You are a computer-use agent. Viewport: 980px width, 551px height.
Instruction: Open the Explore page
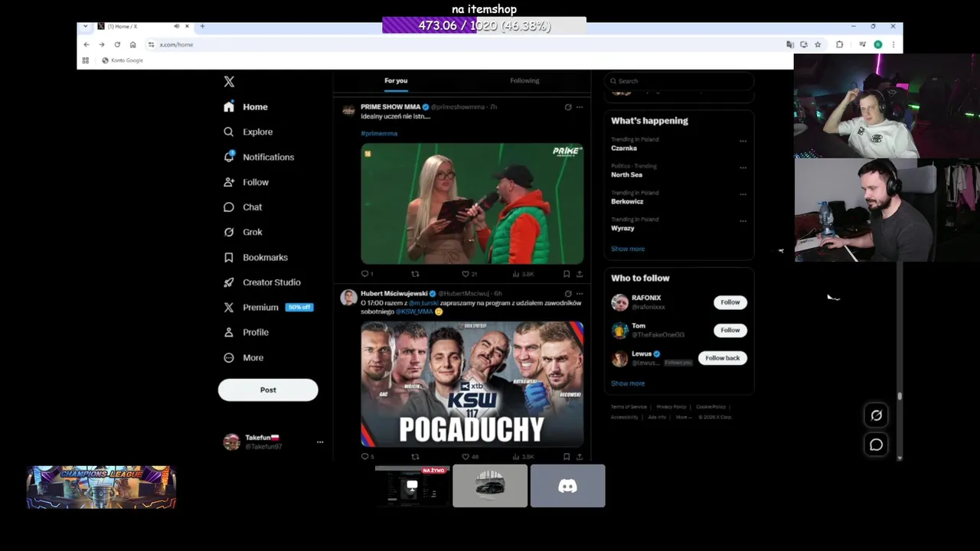click(248, 132)
